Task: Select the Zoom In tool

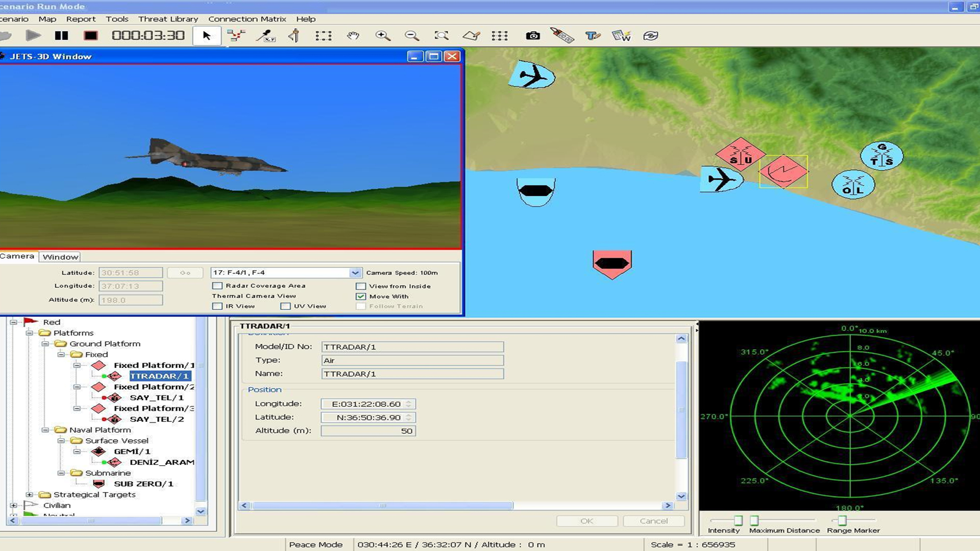Action: pos(383,36)
